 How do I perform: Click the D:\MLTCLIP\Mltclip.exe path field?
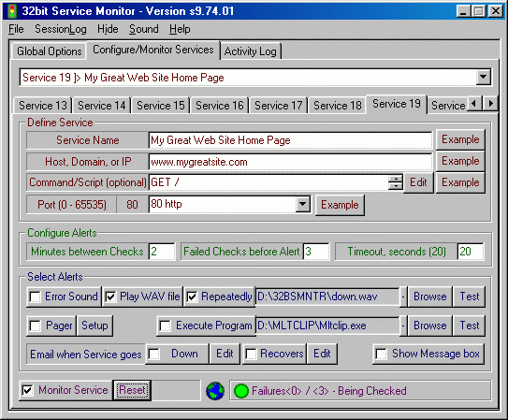pos(327,326)
